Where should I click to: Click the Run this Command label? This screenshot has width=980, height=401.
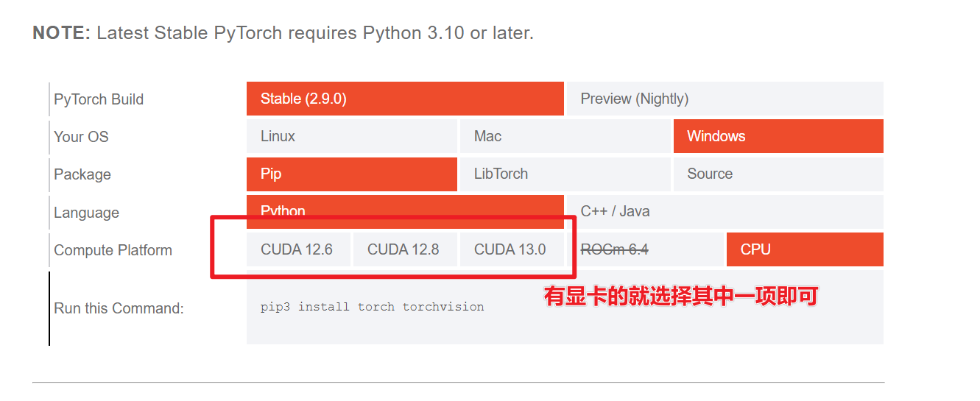pyautogui.click(x=119, y=308)
